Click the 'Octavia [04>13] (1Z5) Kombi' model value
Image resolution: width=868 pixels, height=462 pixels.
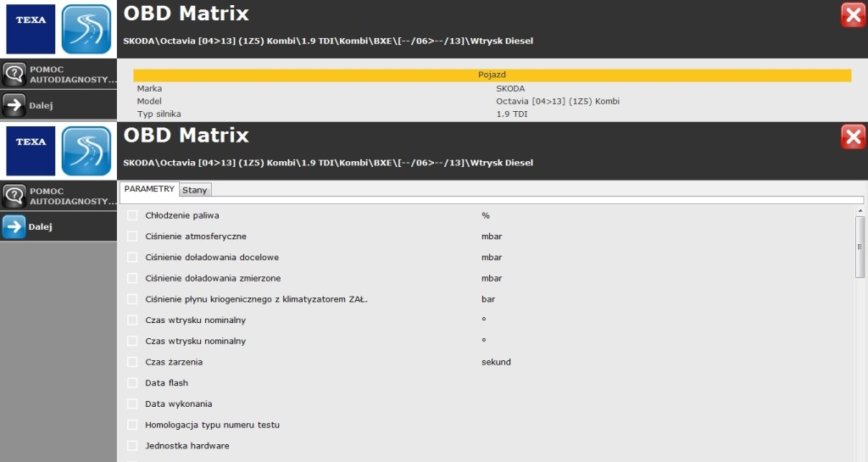pos(558,101)
